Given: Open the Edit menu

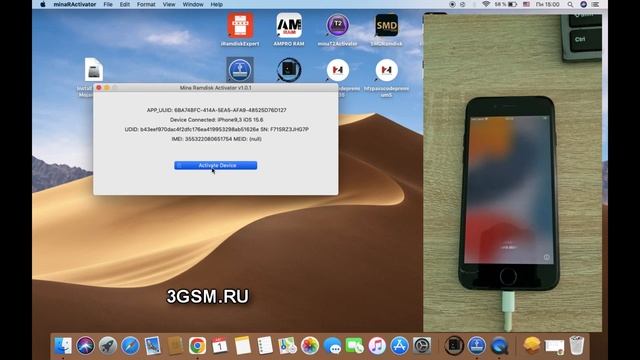Looking at the screenshot, I should pyautogui.click(x=124, y=4).
